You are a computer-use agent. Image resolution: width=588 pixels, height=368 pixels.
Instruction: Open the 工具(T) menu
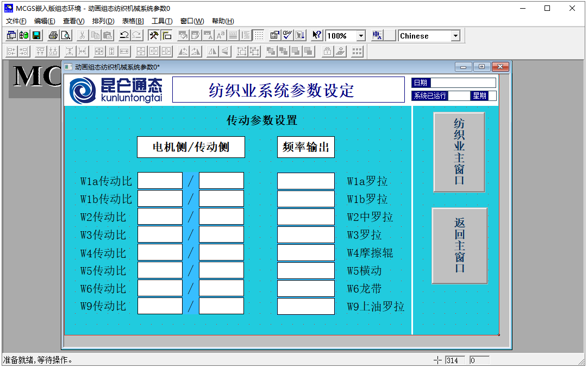coord(162,21)
